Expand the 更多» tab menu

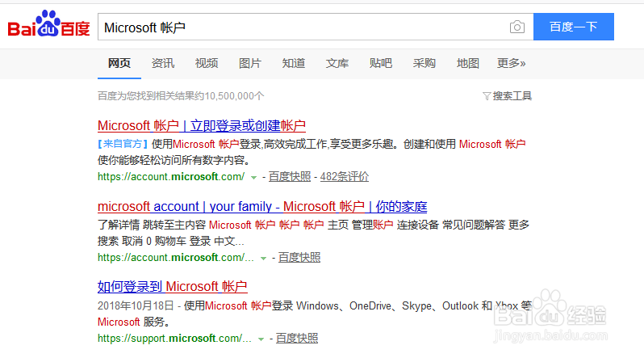512,63
